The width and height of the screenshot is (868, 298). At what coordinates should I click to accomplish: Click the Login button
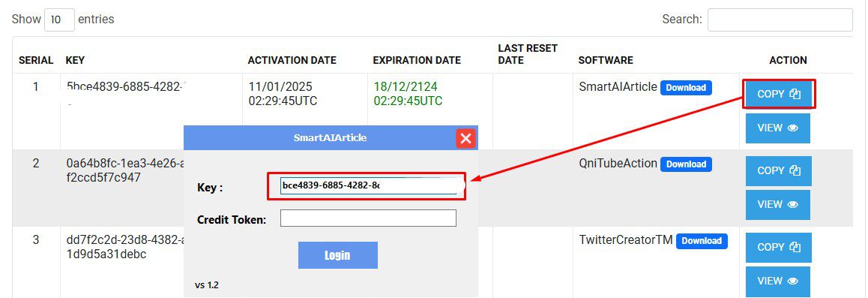[x=337, y=255]
